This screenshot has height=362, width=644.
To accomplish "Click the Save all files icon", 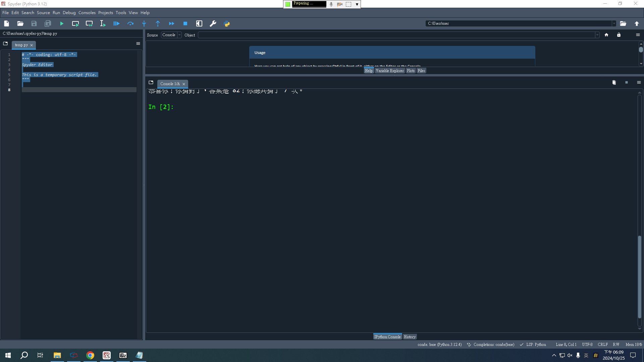I will click(x=48, y=23).
